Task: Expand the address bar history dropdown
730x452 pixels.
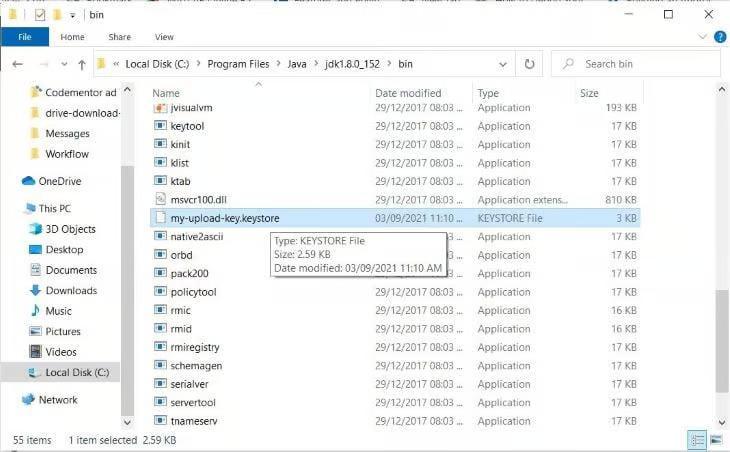Action: point(503,64)
